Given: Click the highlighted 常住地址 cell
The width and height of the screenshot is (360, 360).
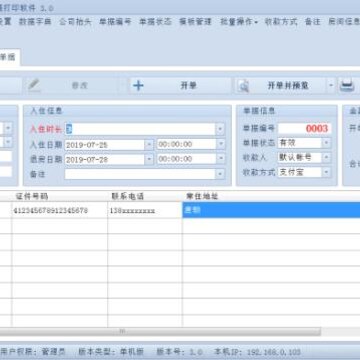Looking at the screenshot, I should 271,210.
